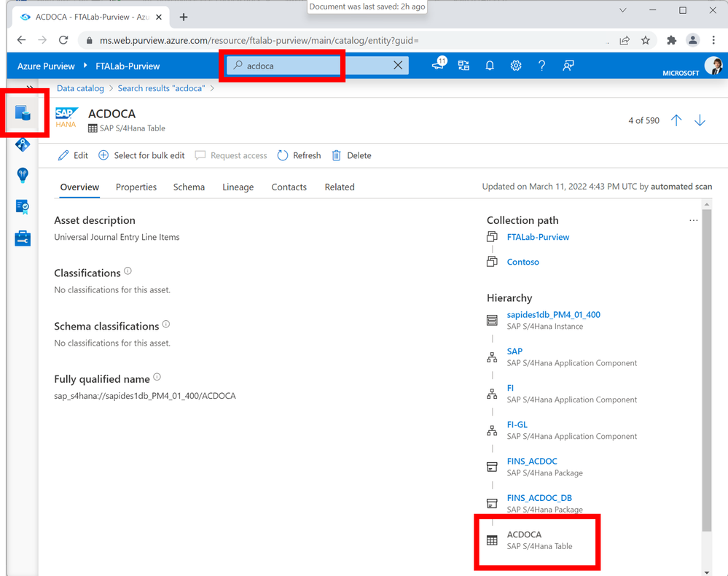The height and width of the screenshot is (576, 728).
Task: Open the Data map sidebar icon
Action: pyautogui.click(x=23, y=145)
